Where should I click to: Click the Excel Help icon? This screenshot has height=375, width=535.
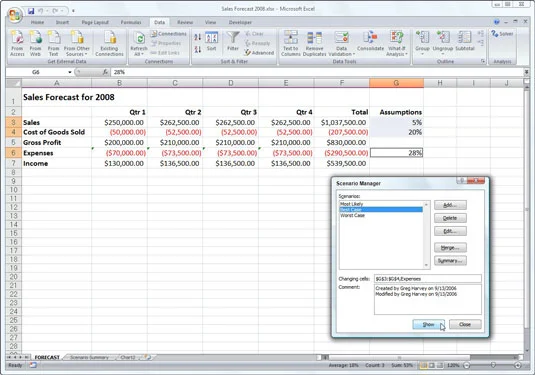coord(496,22)
